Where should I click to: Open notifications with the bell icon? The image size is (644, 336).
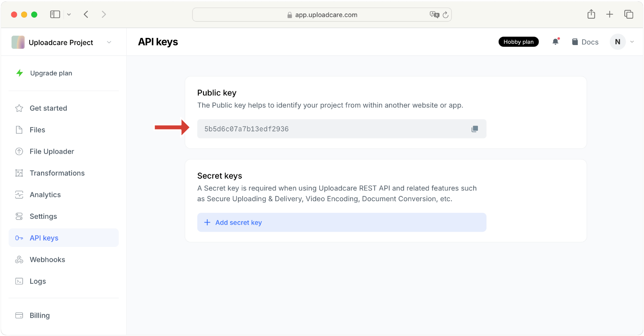click(x=555, y=42)
